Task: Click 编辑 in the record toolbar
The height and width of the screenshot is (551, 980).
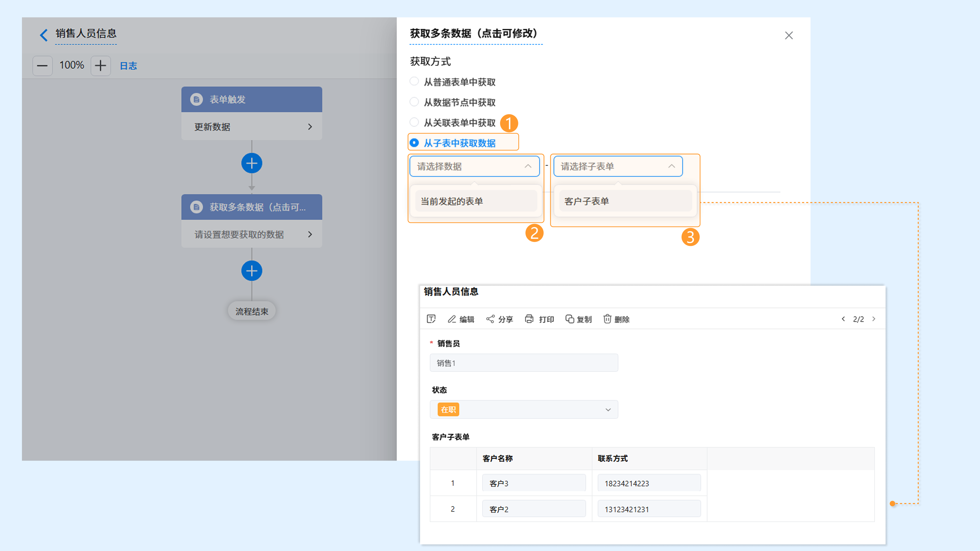Action: pos(461,319)
